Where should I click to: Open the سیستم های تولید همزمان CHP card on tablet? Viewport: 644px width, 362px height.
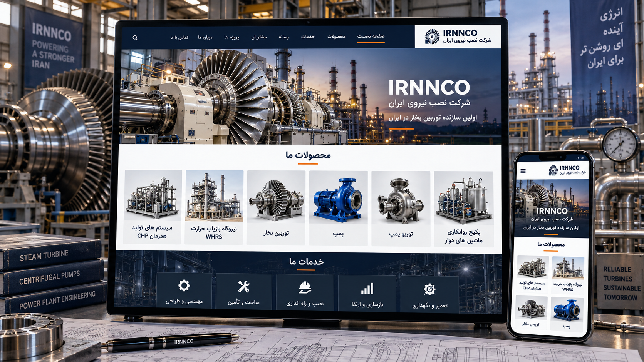point(153,207)
